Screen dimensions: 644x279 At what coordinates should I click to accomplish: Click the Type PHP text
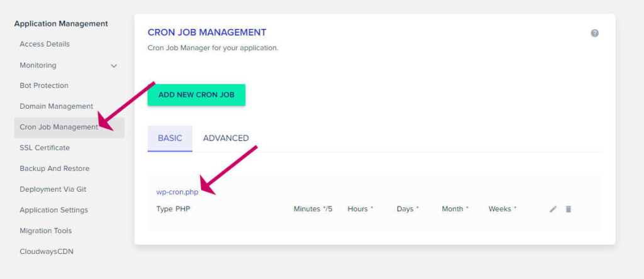174,209
